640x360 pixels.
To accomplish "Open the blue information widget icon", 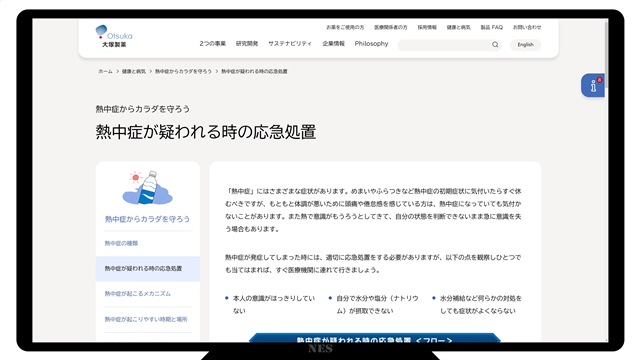I will pos(593,85).
